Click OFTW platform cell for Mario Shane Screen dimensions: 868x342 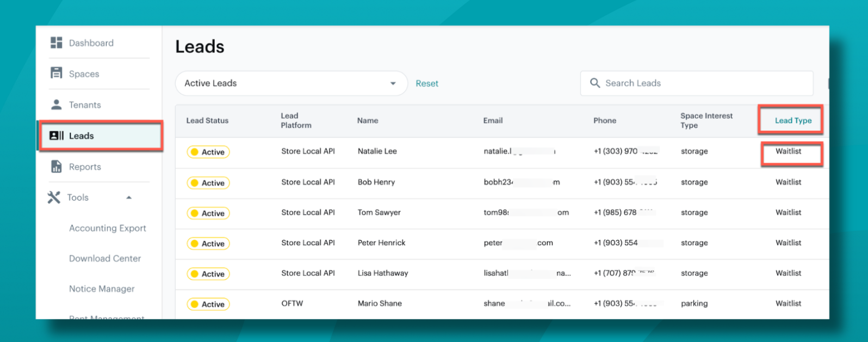[292, 303]
